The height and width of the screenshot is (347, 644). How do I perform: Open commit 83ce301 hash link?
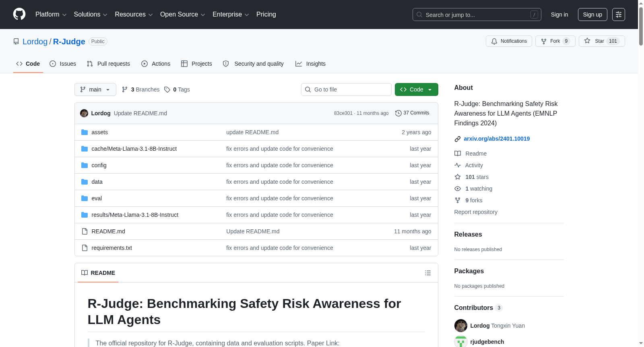343,113
